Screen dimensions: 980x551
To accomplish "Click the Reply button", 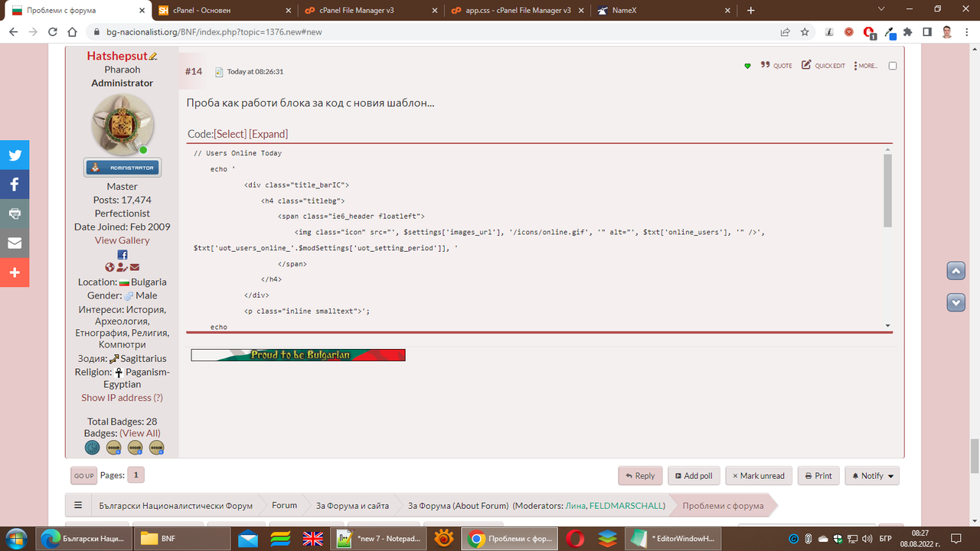I will tap(640, 475).
